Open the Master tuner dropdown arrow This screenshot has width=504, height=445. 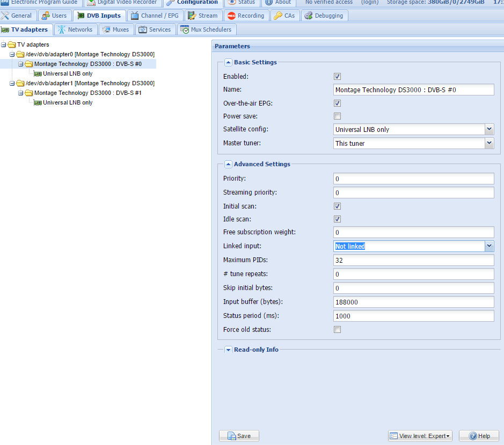[489, 143]
